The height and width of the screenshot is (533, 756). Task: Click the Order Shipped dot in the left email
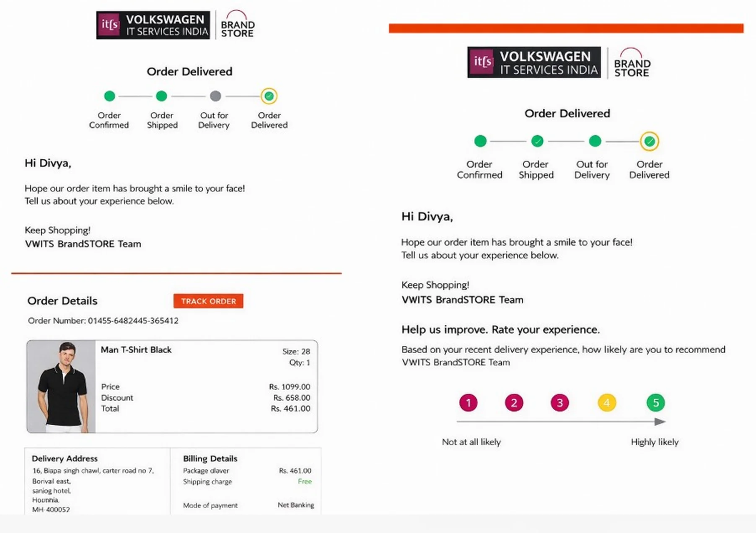coord(161,96)
